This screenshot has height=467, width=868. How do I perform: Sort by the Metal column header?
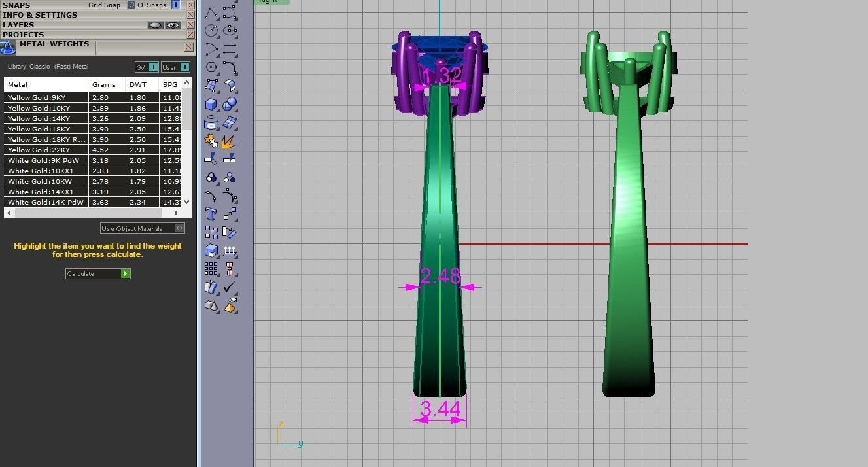[46, 84]
